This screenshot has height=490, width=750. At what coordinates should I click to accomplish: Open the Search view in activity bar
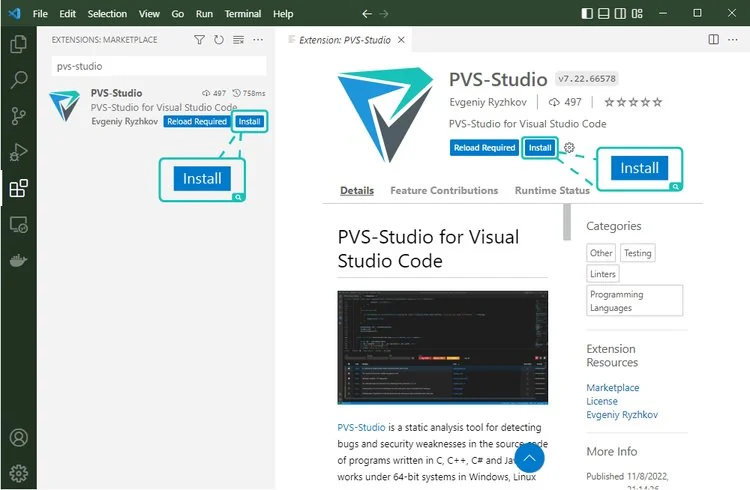pos(18,79)
